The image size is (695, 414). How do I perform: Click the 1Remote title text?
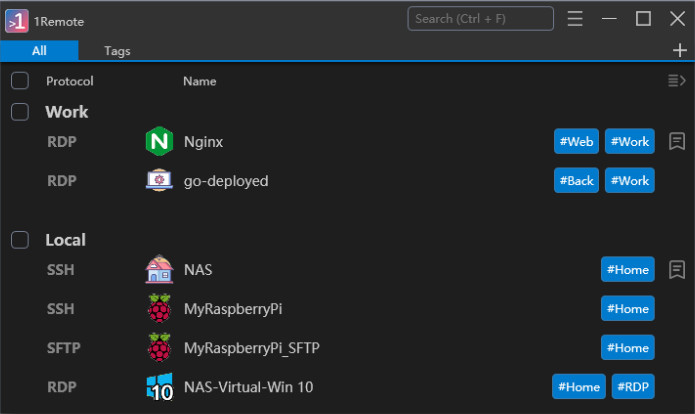pyautogui.click(x=59, y=21)
